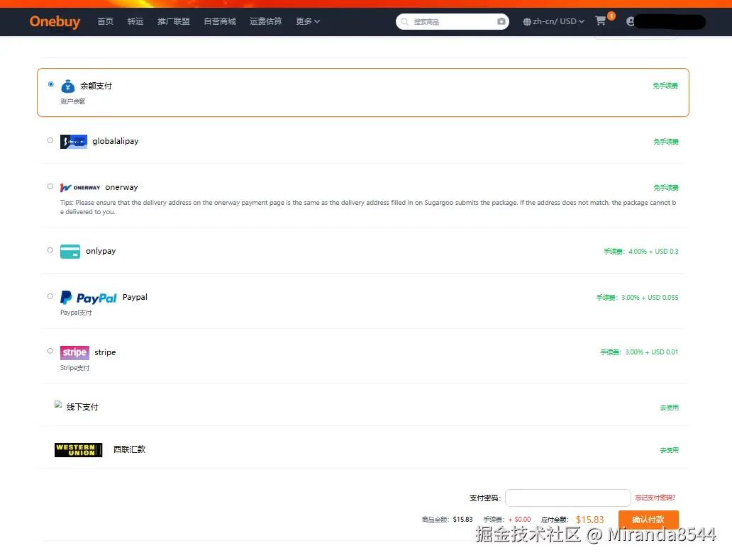Screen dimensions: 732x560
Task: Click the camera image-search icon
Action: coord(501,21)
